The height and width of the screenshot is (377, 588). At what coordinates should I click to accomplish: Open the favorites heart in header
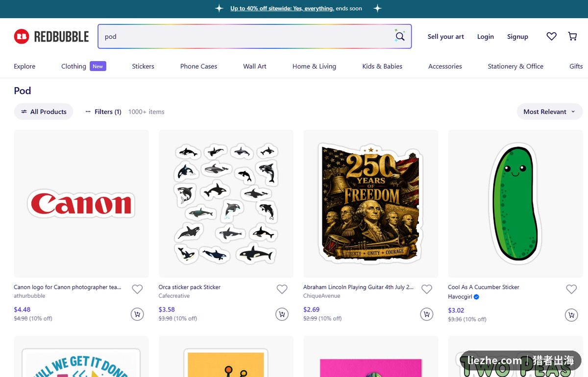(552, 36)
